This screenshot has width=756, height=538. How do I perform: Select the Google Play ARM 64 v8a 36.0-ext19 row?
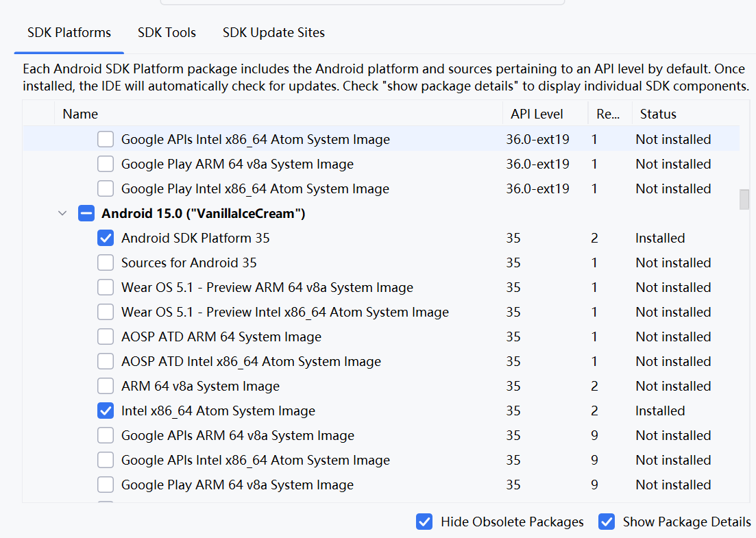tap(237, 164)
